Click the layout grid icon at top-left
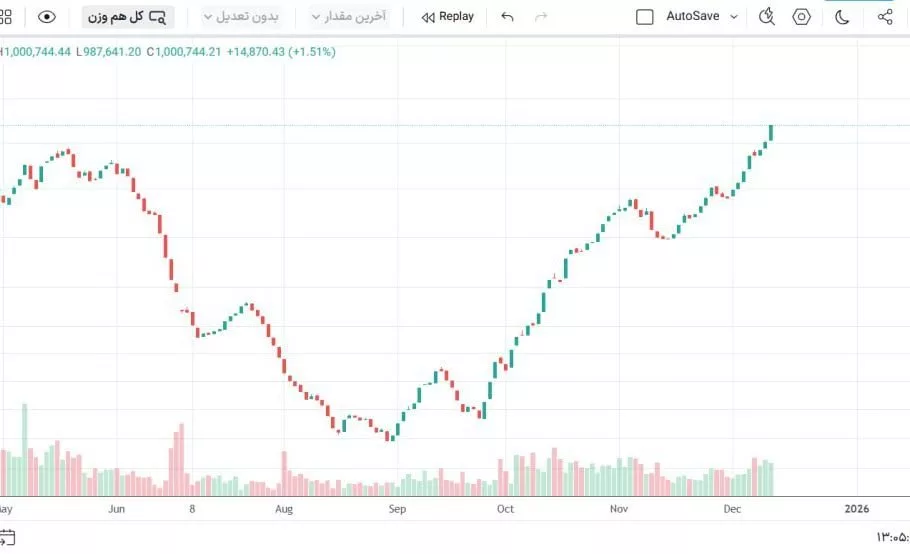 pos(5,17)
